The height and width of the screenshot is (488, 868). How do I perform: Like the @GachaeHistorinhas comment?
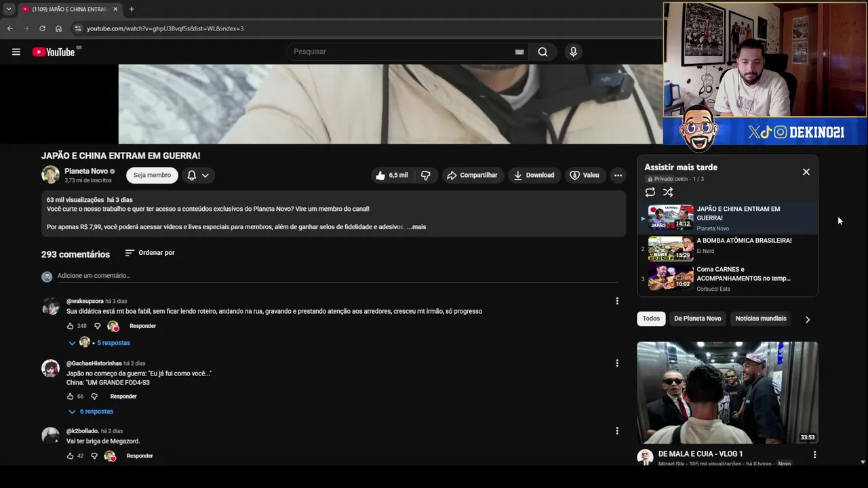pos(70,396)
